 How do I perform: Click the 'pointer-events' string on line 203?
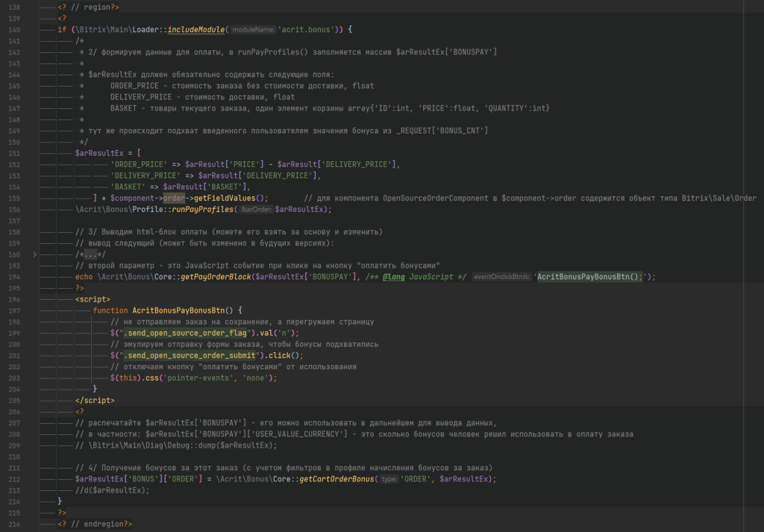pos(198,378)
